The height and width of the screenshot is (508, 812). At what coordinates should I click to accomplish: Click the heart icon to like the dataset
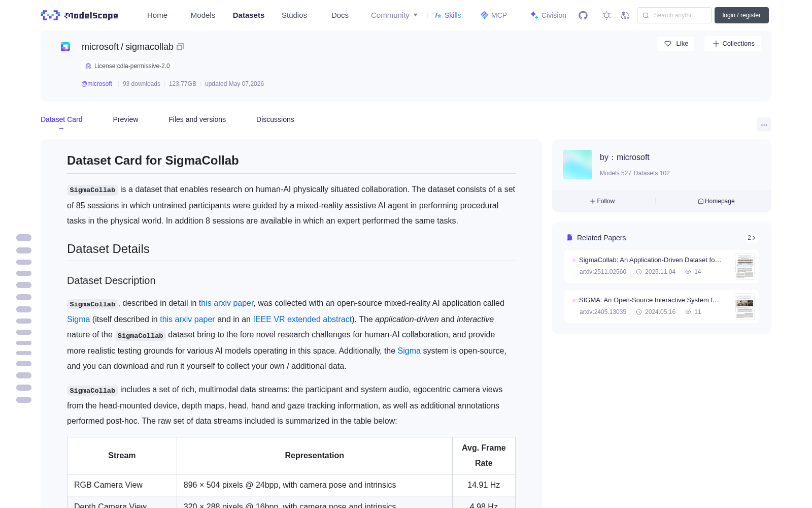pyautogui.click(x=668, y=44)
